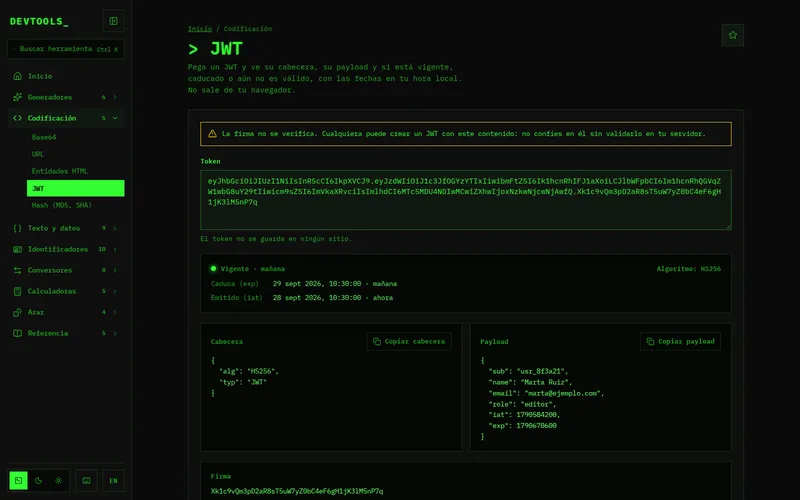Screen dimensions: 800x500
Task: Grab the Token textarea resize handle
Action: (x=728, y=226)
